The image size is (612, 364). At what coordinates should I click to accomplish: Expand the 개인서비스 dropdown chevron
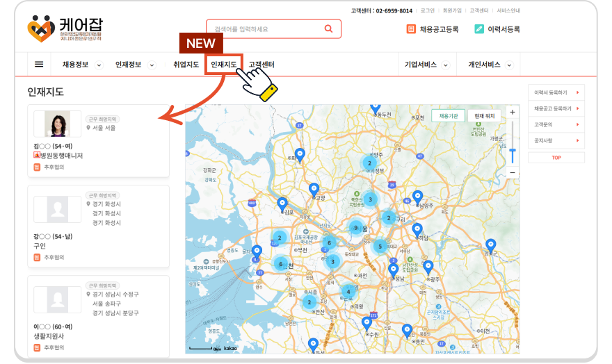tap(509, 65)
